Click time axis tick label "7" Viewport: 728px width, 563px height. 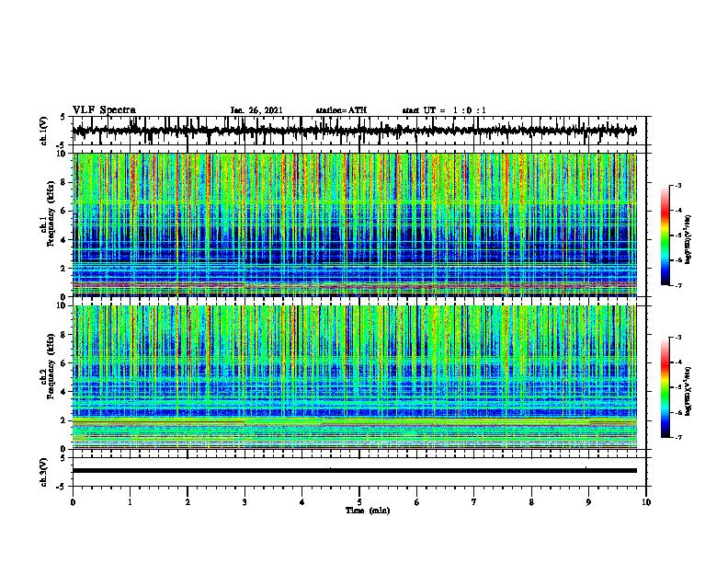[x=474, y=502]
